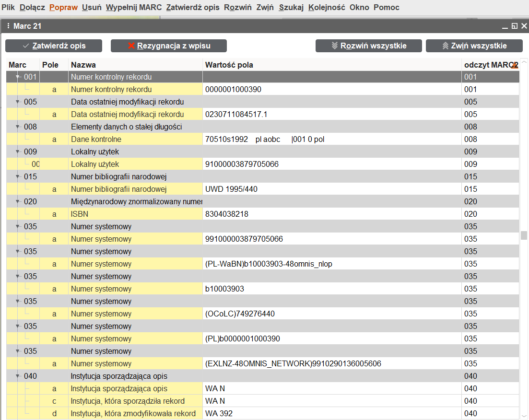Click the scrollbar down arrow
Screen dimensions: 529x420
pyautogui.click(x=524, y=416)
